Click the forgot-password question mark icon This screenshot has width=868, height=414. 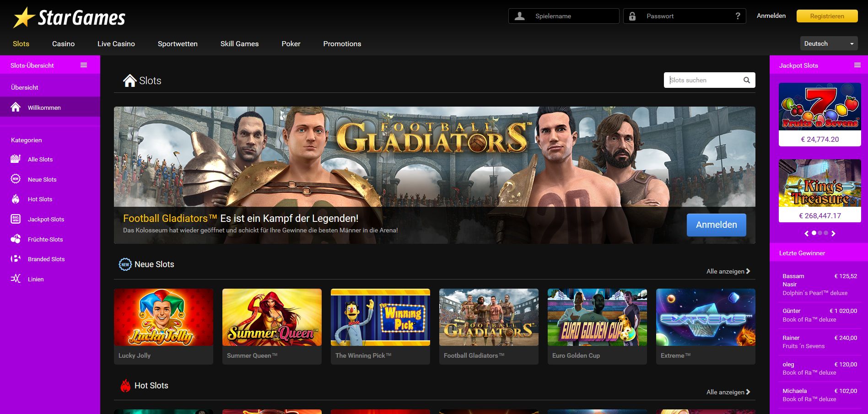click(738, 16)
